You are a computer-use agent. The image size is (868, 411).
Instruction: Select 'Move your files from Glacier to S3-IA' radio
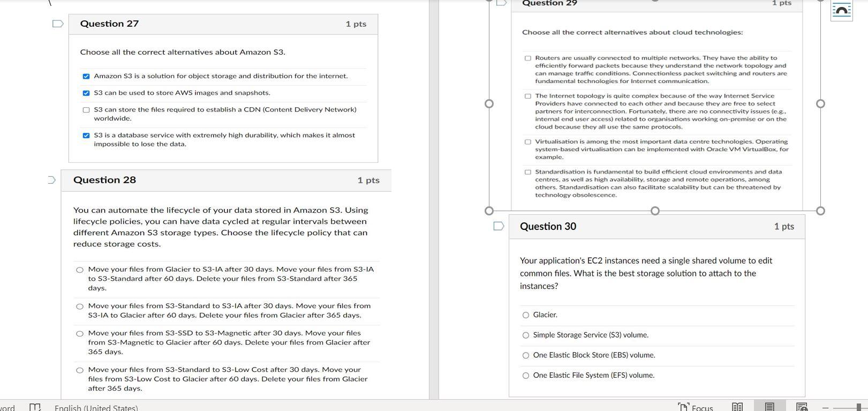(x=80, y=270)
